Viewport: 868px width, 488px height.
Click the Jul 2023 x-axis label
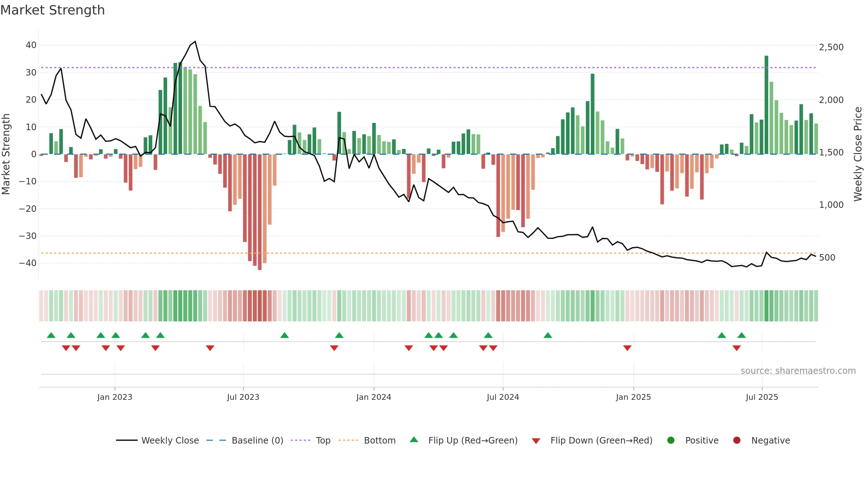pyautogui.click(x=243, y=397)
